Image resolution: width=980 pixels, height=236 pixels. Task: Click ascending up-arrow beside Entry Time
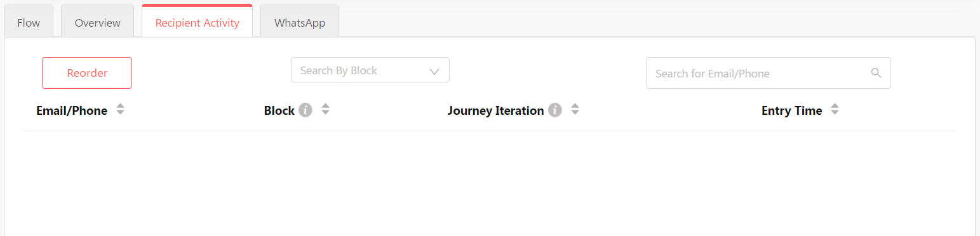pos(835,106)
